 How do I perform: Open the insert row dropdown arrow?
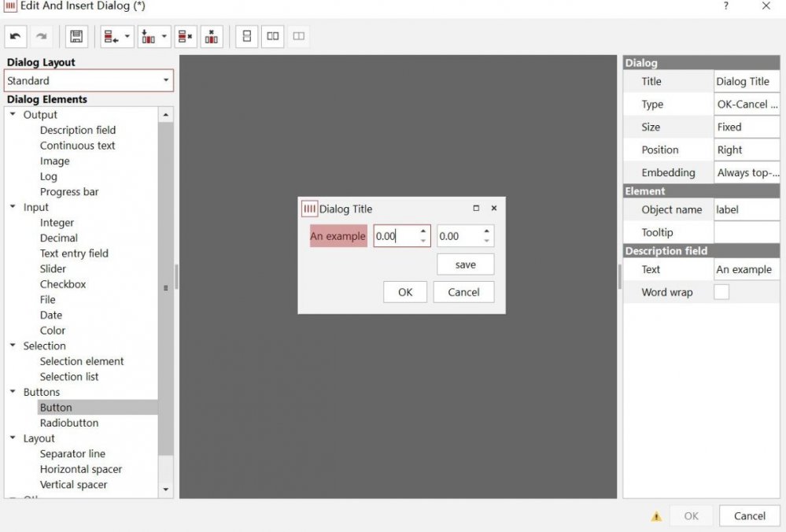tap(127, 36)
